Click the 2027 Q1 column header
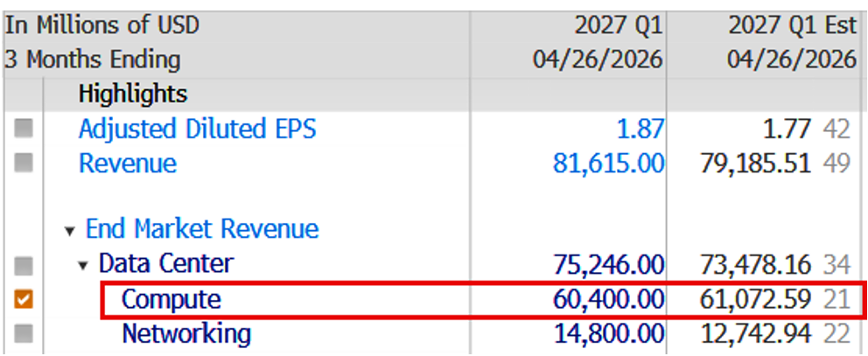 619,25
